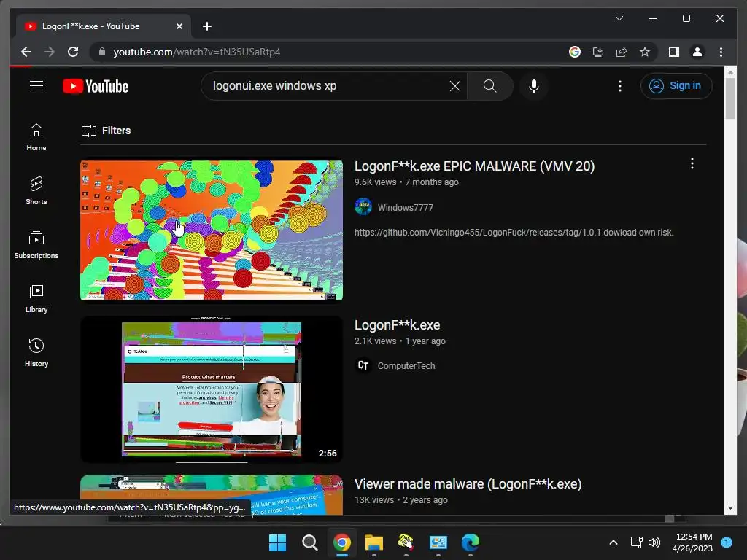
Task: Open the 2:56 McAfee glitch video thumbnail
Action: (212, 389)
